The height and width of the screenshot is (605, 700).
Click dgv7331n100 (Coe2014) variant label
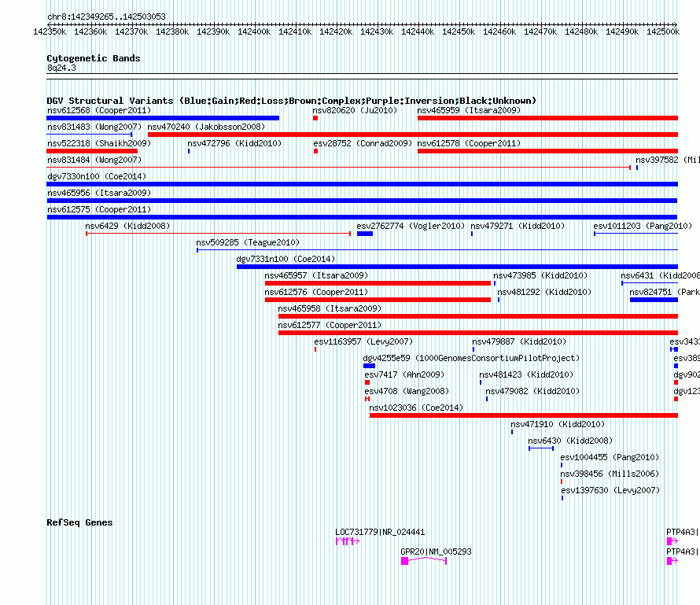click(286, 259)
